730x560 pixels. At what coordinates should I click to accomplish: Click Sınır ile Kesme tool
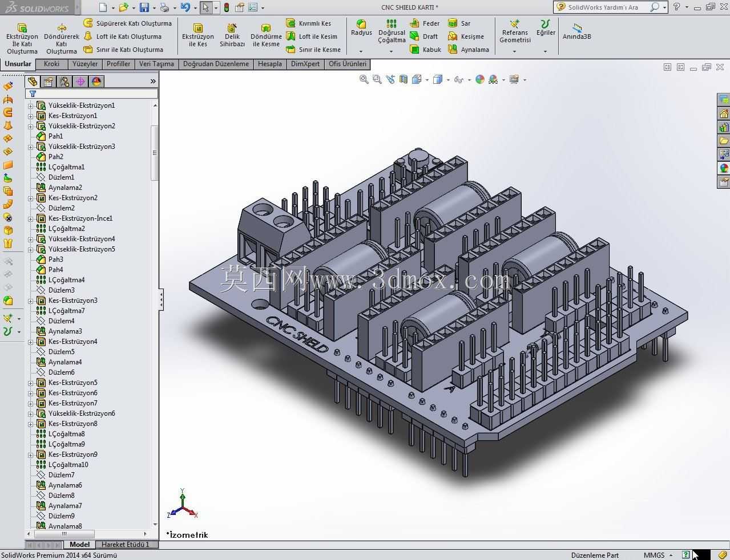[x=313, y=50]
